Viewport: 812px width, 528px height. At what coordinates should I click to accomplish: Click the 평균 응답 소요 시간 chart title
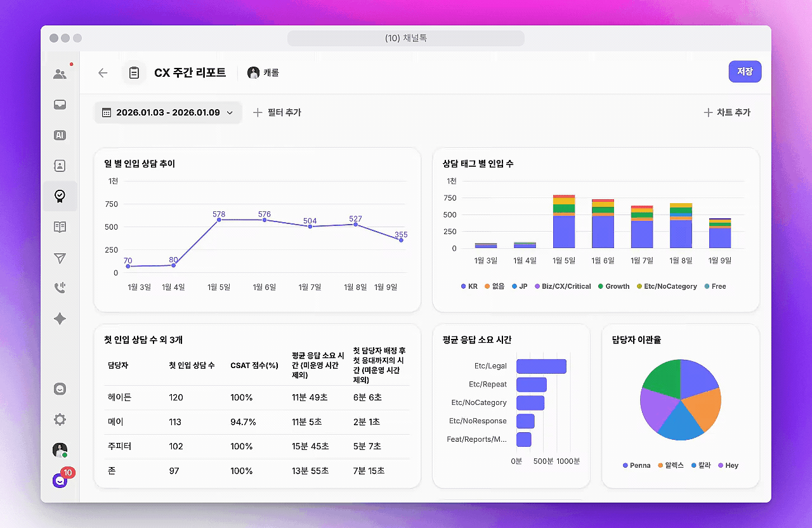click(477, 340)
